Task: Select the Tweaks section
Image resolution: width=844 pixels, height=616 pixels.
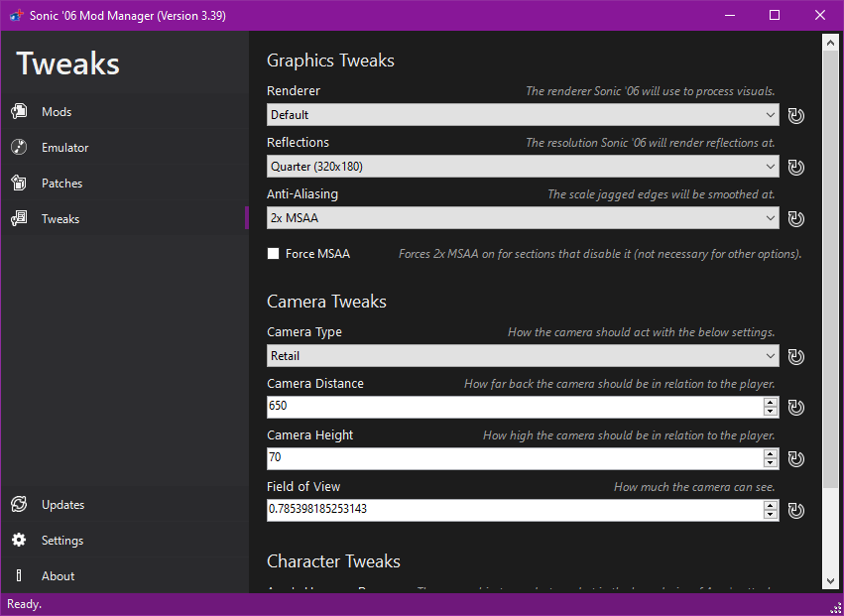Action: click(x=124, y=218)
